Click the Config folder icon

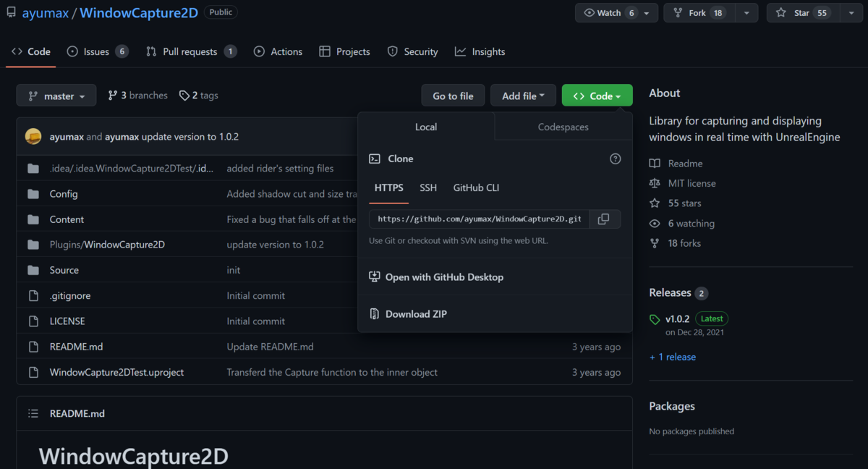[33, 194]
